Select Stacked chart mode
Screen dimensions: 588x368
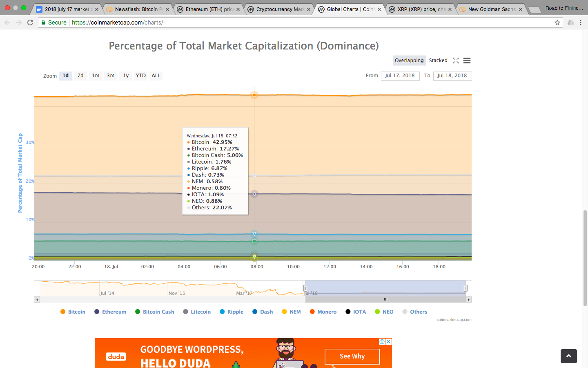(438, 61)
